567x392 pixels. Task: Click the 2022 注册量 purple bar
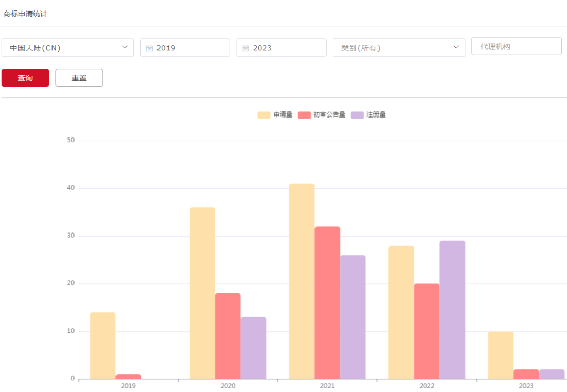pyautogui.click(x=452, y=310)
